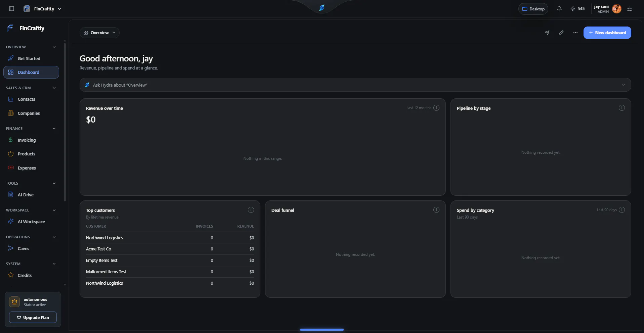Click the share paper-plane icon
The width and height of the screenshot is (644, 333).
(547, 33)
